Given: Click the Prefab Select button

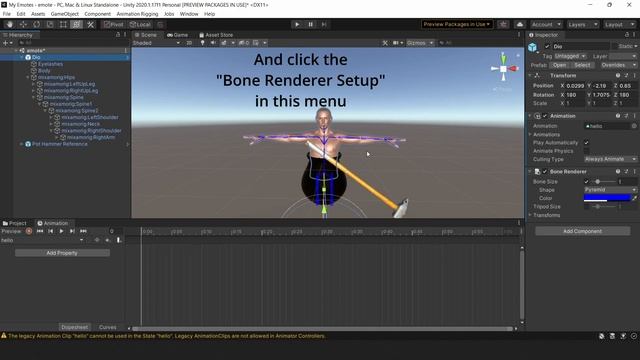Looking at the screenshot, I should (582, 65).
